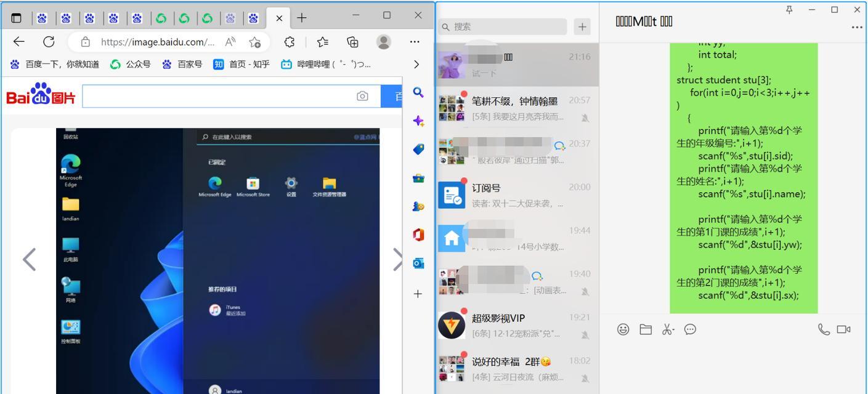Open the 首页 - 知乎 bookmark
This screenshot has height=394, width=868.
point(241,64)
